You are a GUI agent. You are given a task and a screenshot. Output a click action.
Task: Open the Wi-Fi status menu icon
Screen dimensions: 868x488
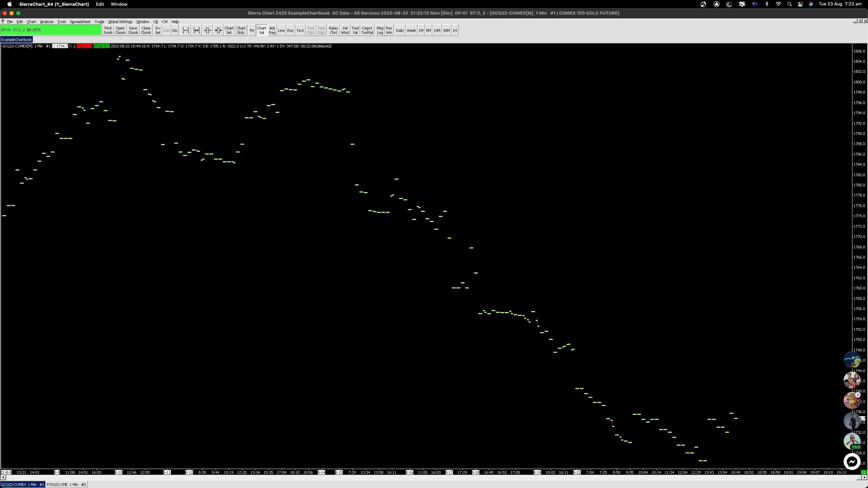click(778, 4)
